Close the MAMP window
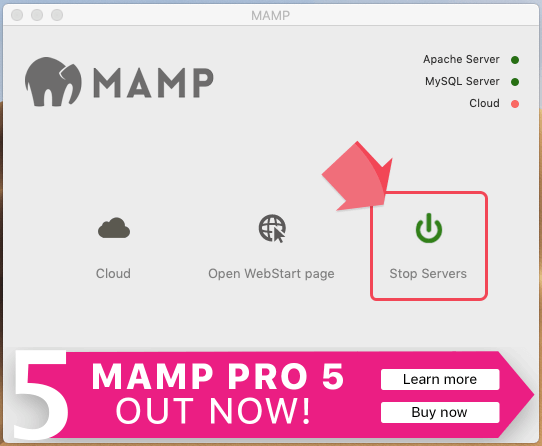 pyautogui.click(x=17, y=15)
